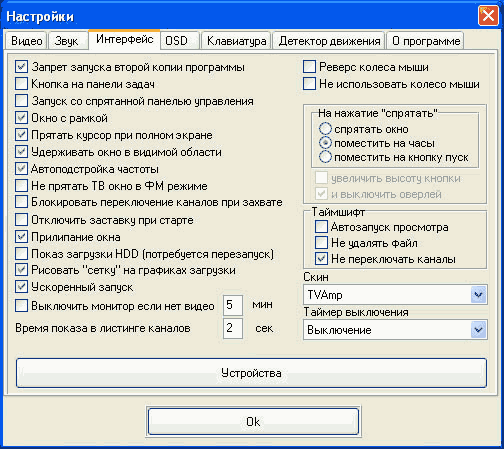Toggle the Окно с рамкой checkbox
The width and height of the screenshot is (504, 449).
coord(21,118)
